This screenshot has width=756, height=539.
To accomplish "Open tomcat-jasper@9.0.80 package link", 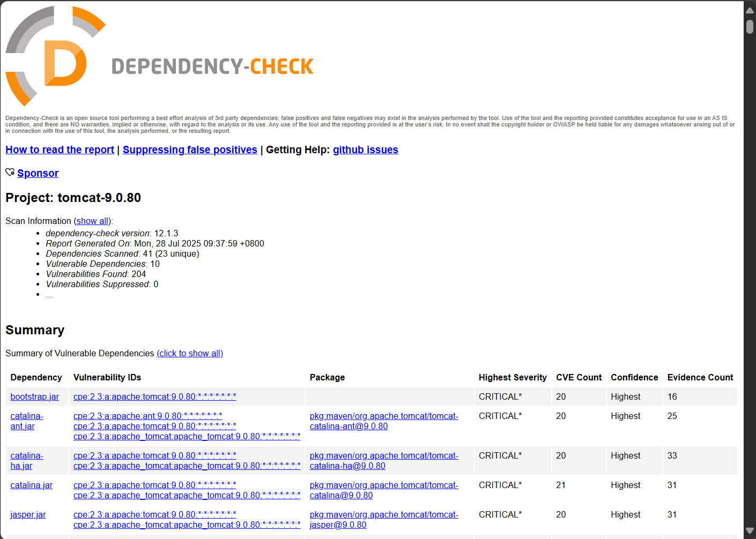I will coord(384,520).
